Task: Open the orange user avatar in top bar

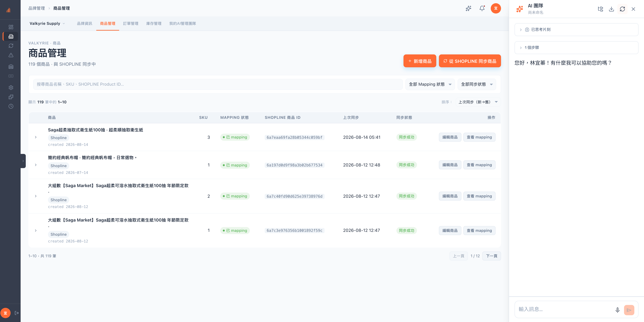Action: click(496, 9)
